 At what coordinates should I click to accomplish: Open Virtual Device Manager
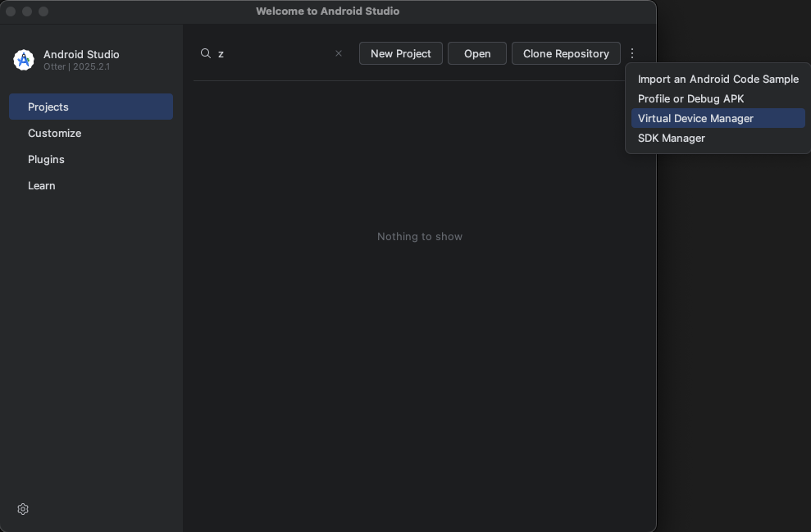coord(718,118)
